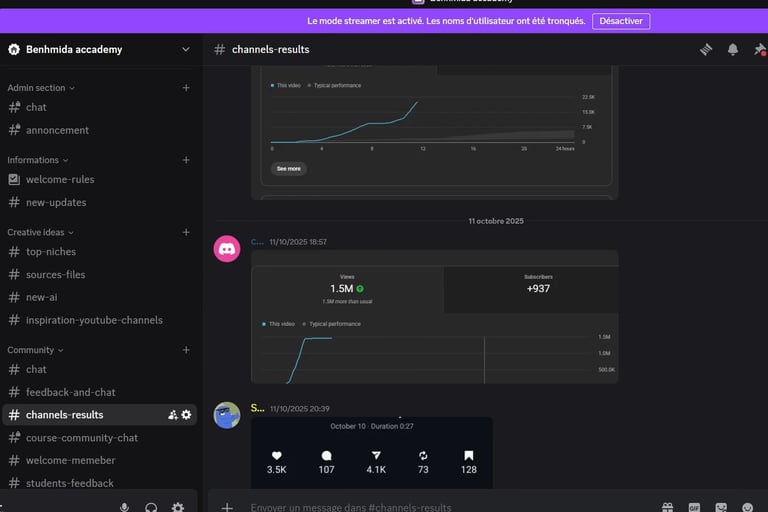The width and height of the screenshot is (768, 512).
Task: Open the new-ai channel
Action: point(99,297)
